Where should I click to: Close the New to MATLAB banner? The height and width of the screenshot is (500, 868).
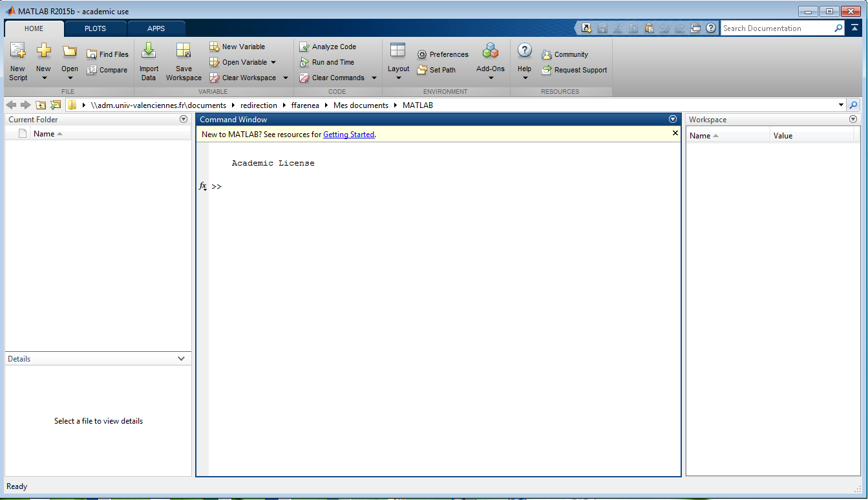pos(675,133)
